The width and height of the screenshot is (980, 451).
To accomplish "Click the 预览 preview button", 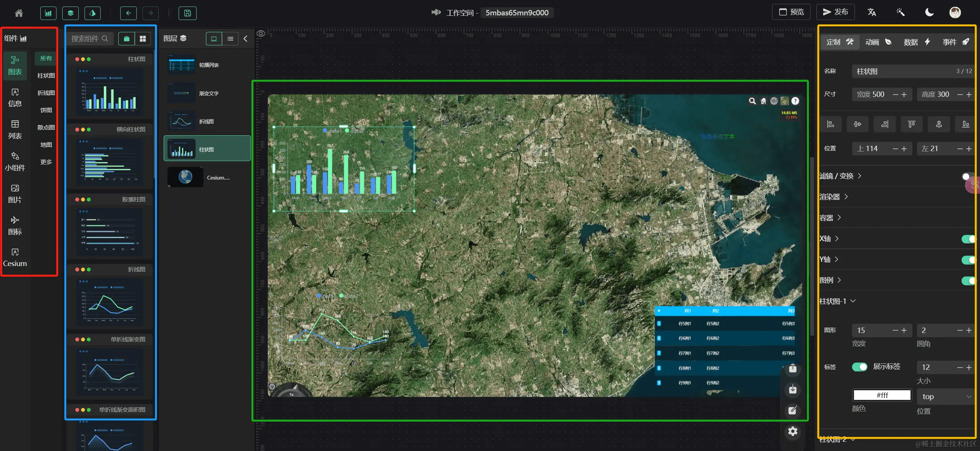I will 791,12.
